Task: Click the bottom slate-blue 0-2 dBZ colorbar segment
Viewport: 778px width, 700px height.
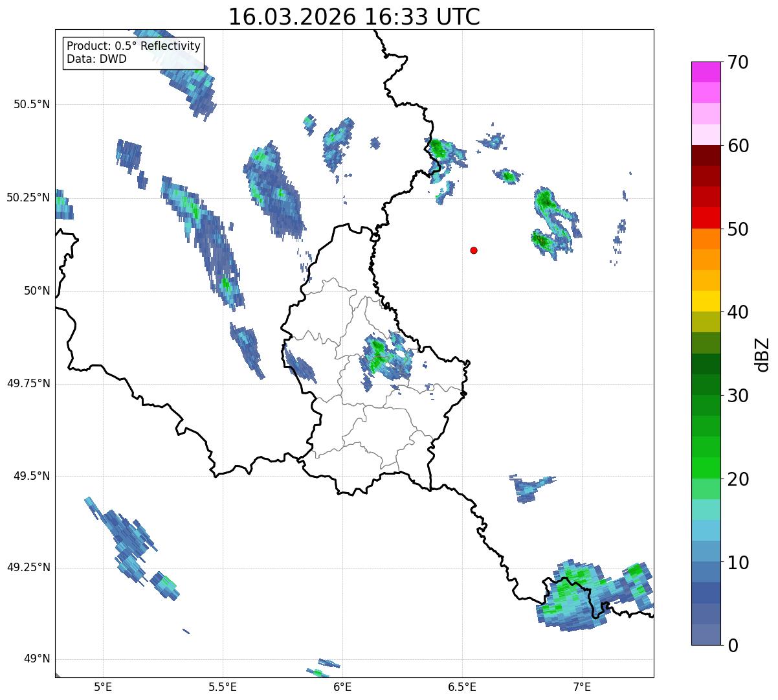Action: pyautogui.click(x=706, y=635)
